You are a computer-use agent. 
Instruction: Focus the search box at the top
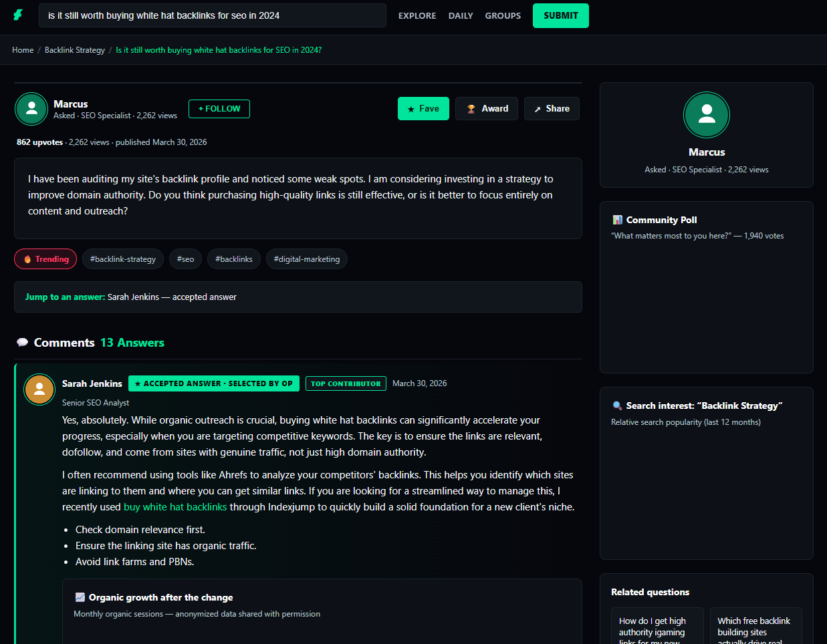click(x=213, y=15)
